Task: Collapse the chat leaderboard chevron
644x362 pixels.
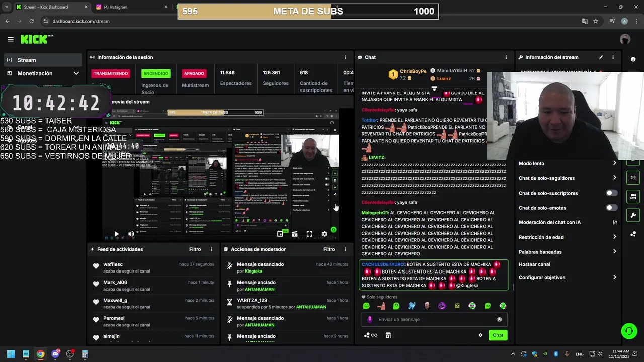Action: click(x=434, y=88)
